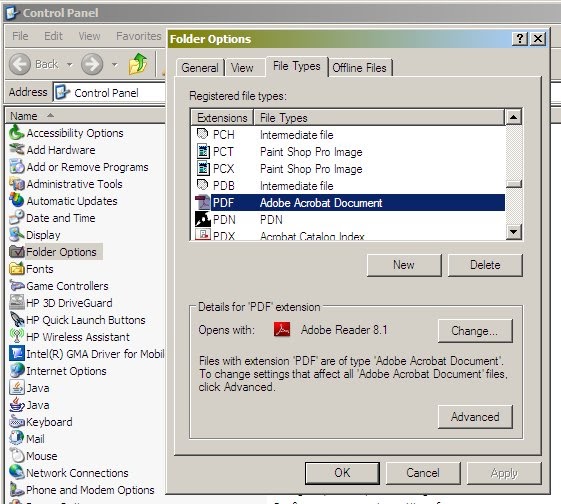
Task: Click the Up folder toolbar icon
Action: [138, 64]
